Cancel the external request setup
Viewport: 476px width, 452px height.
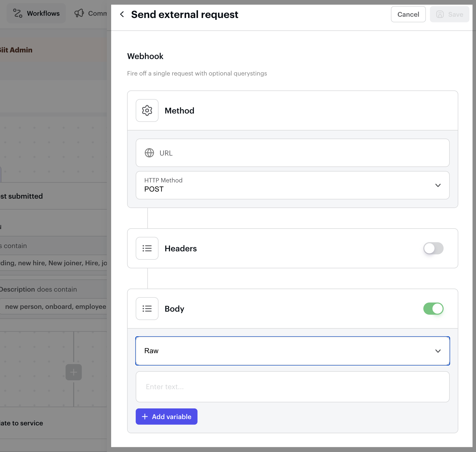pyautogui.click(x=408, y=14)
